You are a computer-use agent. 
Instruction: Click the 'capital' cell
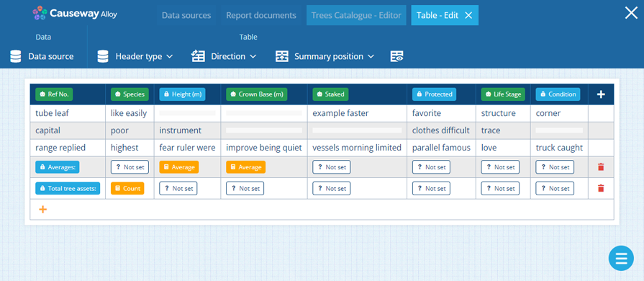(x=68, y=130)
